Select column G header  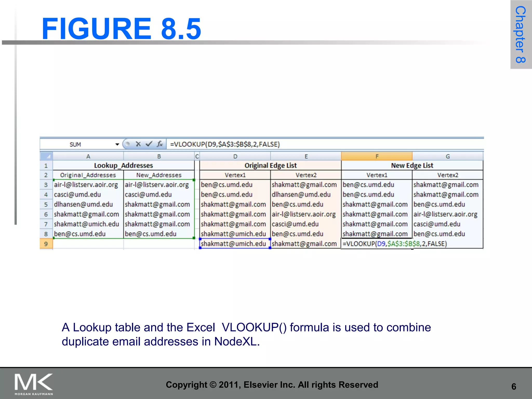[x=448, y=156]
